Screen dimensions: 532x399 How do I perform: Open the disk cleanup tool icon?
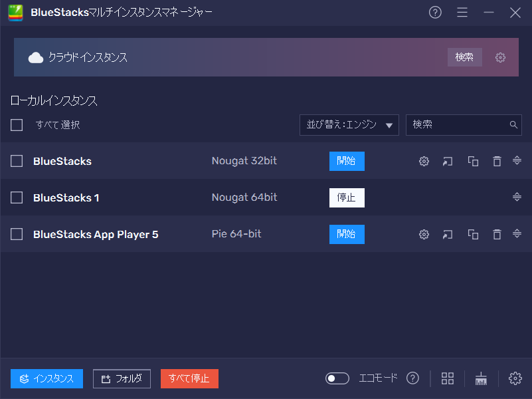[482, 378]
